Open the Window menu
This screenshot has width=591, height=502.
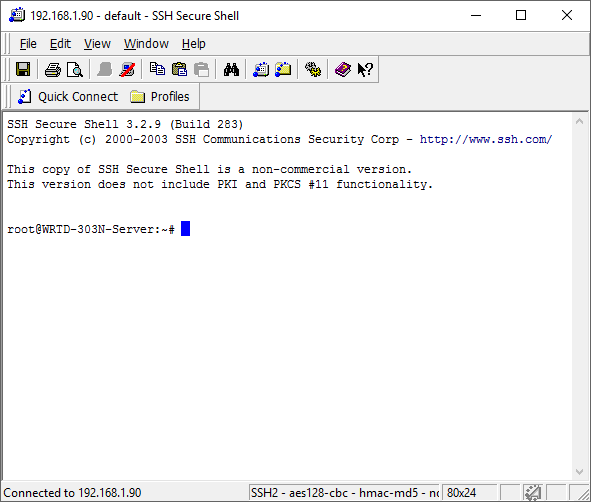(146, 44)
